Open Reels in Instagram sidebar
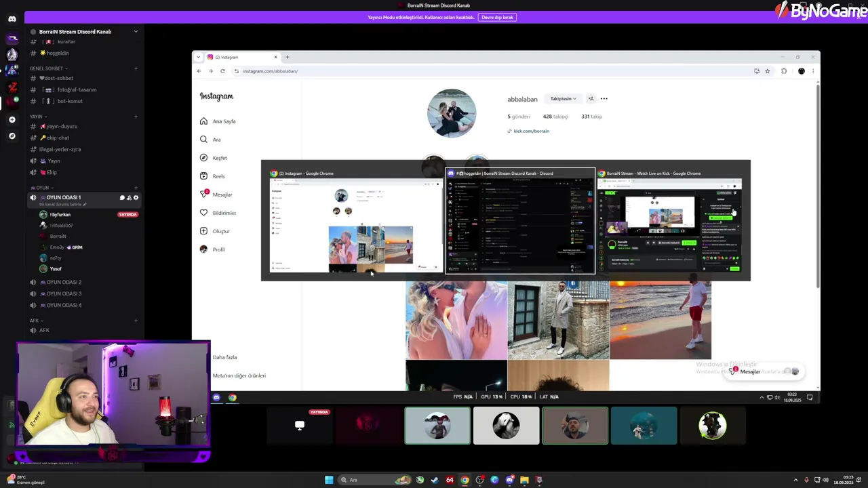Screen dimensions: 868x488 [x=212, y=176]
